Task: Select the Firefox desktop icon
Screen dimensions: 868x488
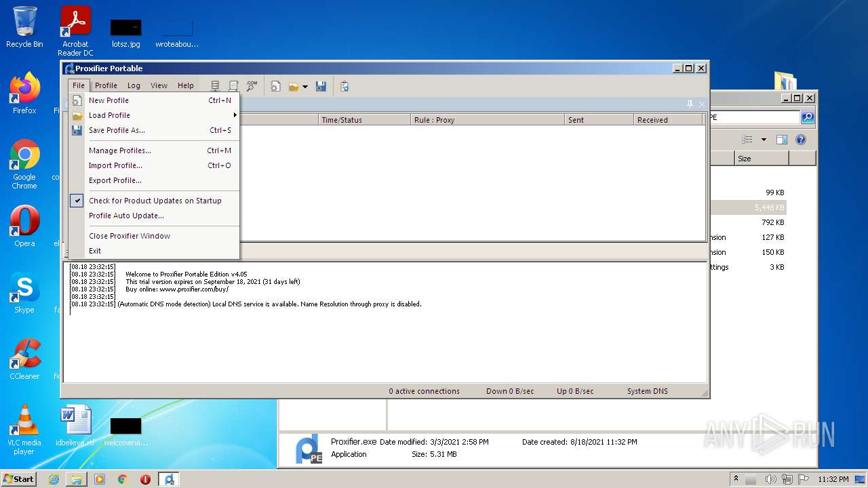Action: [x=24, y=94]
